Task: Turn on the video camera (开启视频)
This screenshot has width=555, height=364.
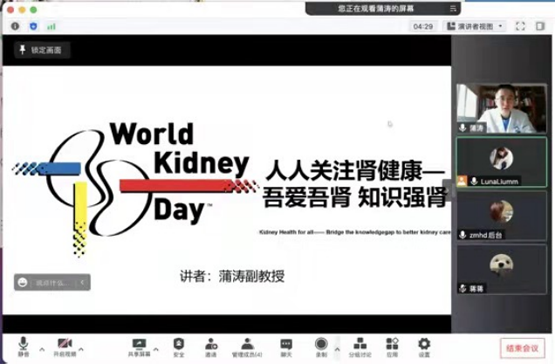Action: coord(65,347)
